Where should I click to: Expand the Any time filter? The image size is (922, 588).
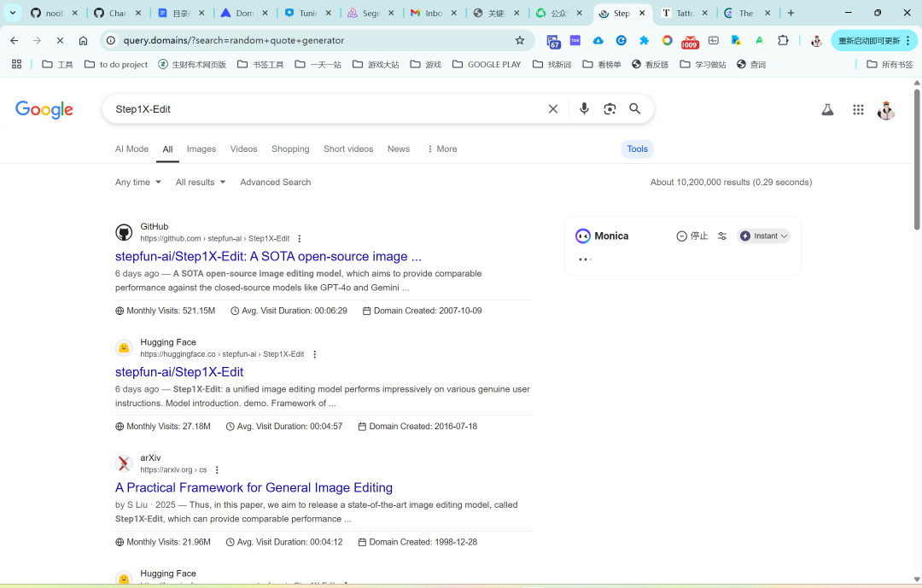tap(138, 183)
